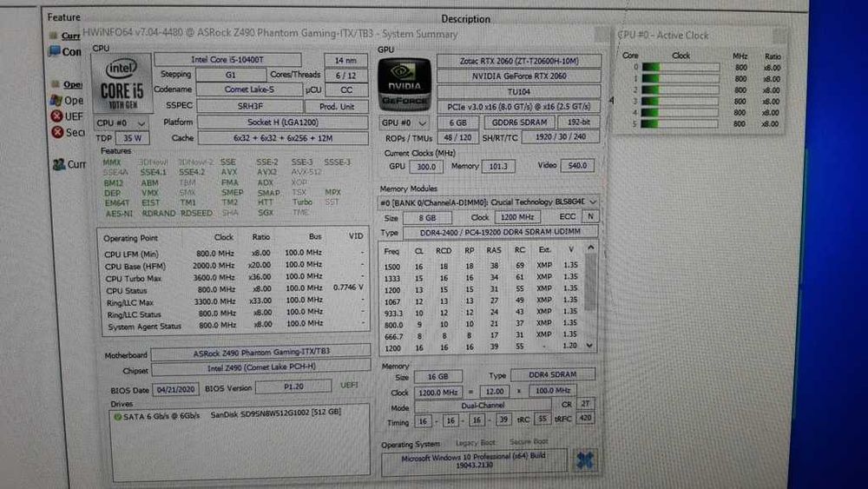Image resolution: width=868 pixels, height=489 pixels.
Task: Click the CPU Turbo Max operating point row
Action: [234, 277]
